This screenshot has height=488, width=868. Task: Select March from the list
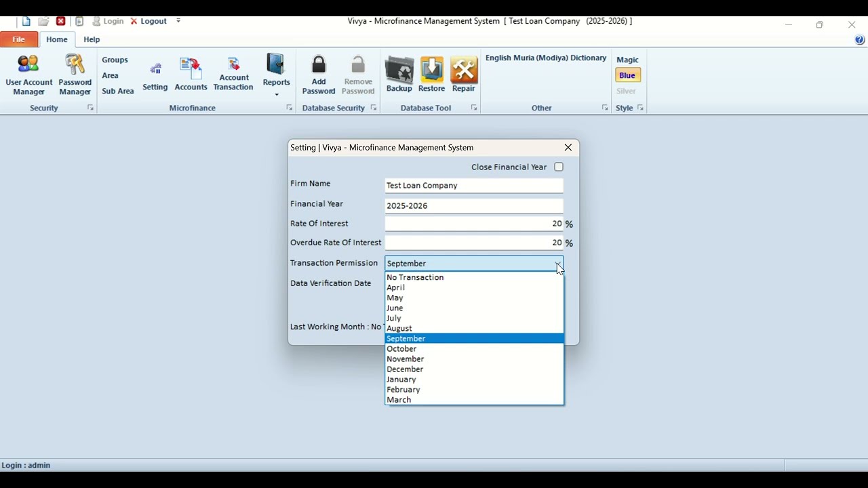coord(474,399)
